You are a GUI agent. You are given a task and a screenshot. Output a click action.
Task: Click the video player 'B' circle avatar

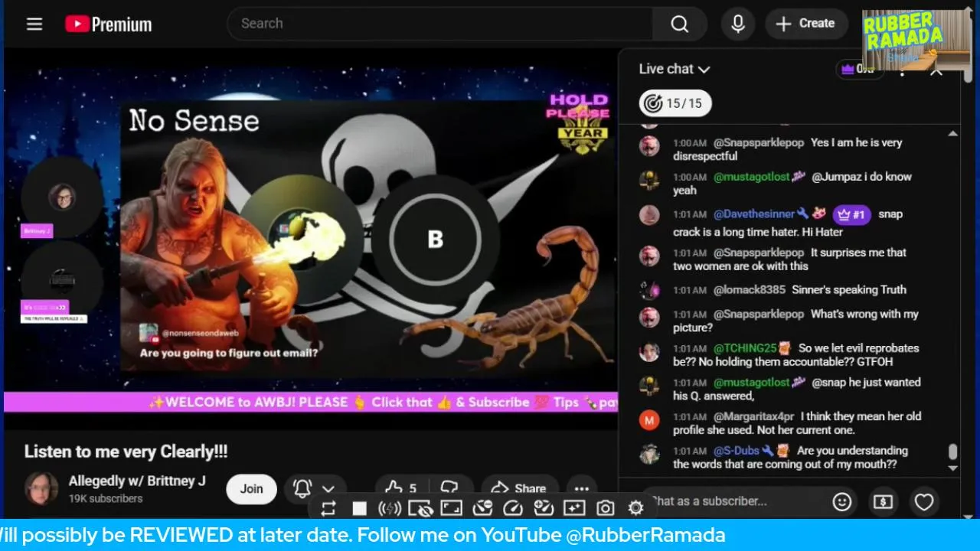[435, 239]
